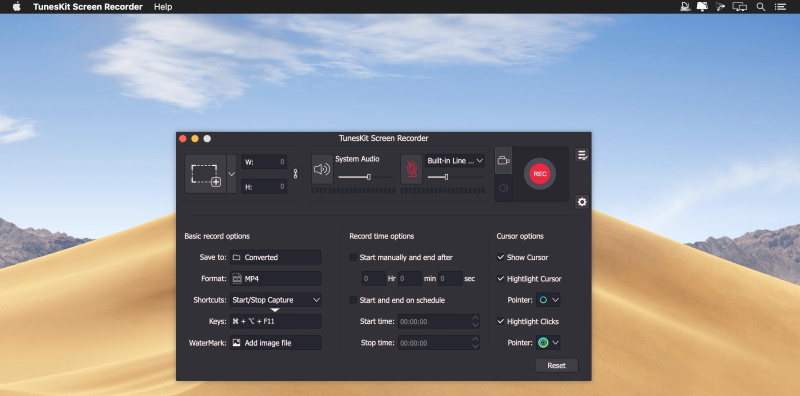Hide options with the settings gear icon
Screen dimensions: 800x396
click(x=582, y=202)
